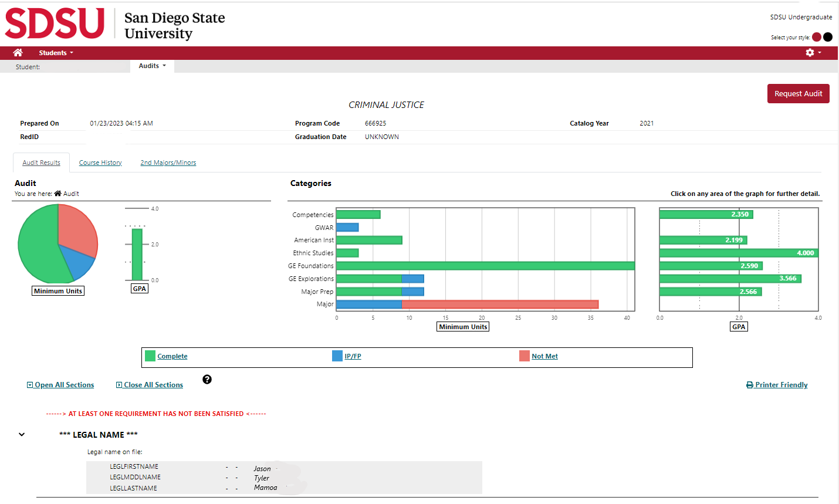Click the 2.199 GPA bar
The width and height of the screenshot is (839, 504).
703,240
